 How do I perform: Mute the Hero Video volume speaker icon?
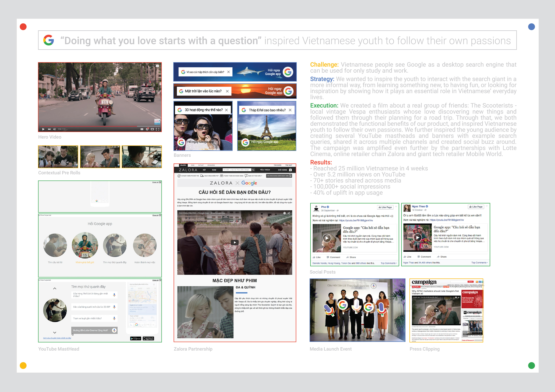click(x=54, y=129)
